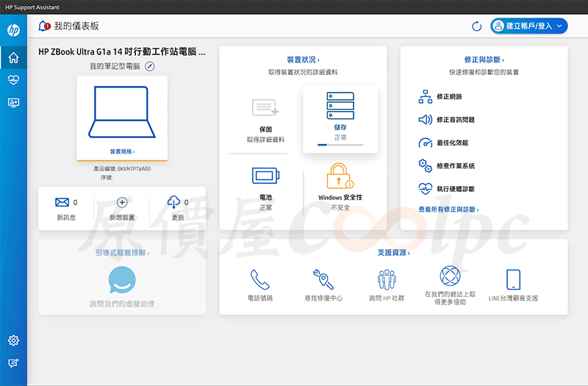Image resolution: width=588 pixels, height=386 pixels.
Task: Open the 保固 warranty icon
Action: click(265, 107)
